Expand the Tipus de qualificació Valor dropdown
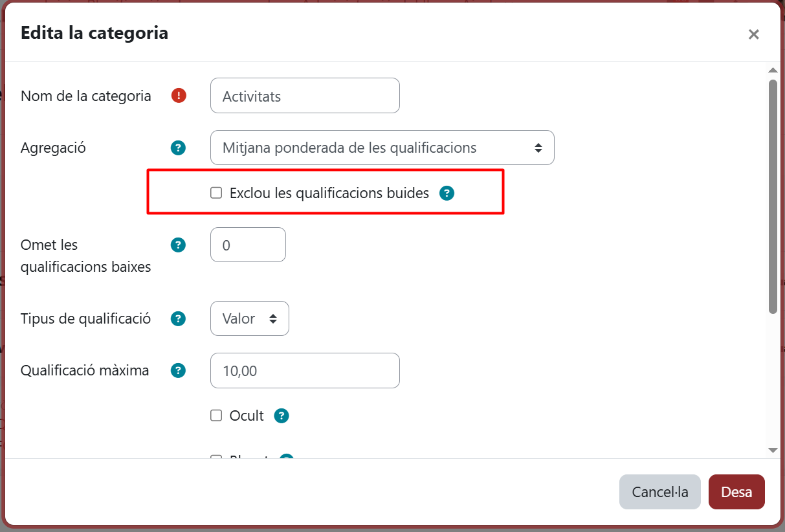Image resolution: width=785 pixels, height=532 pixels. [249, 318]
